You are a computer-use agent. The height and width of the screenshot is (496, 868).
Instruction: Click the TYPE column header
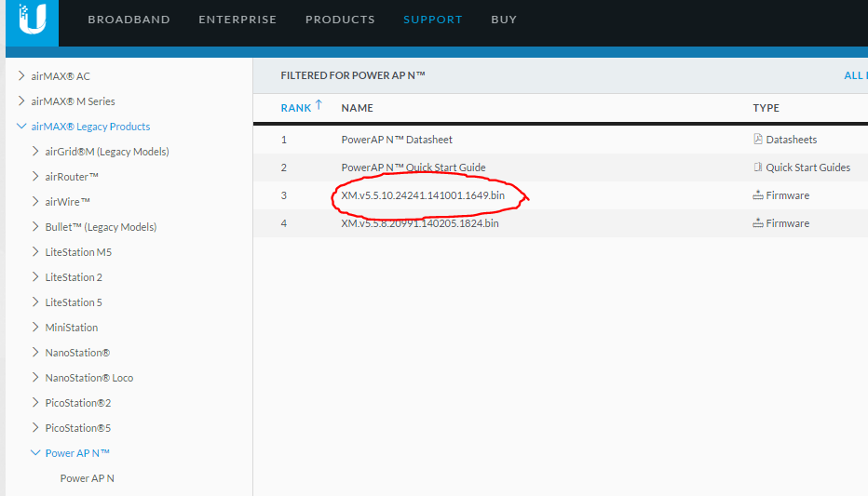click(766, 108)
